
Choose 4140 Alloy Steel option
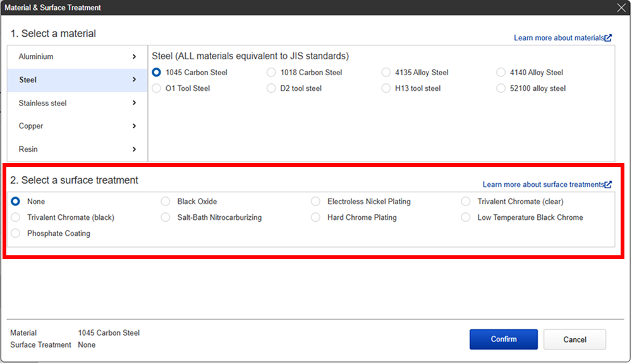pyautogui.click(x=501, y=73)
